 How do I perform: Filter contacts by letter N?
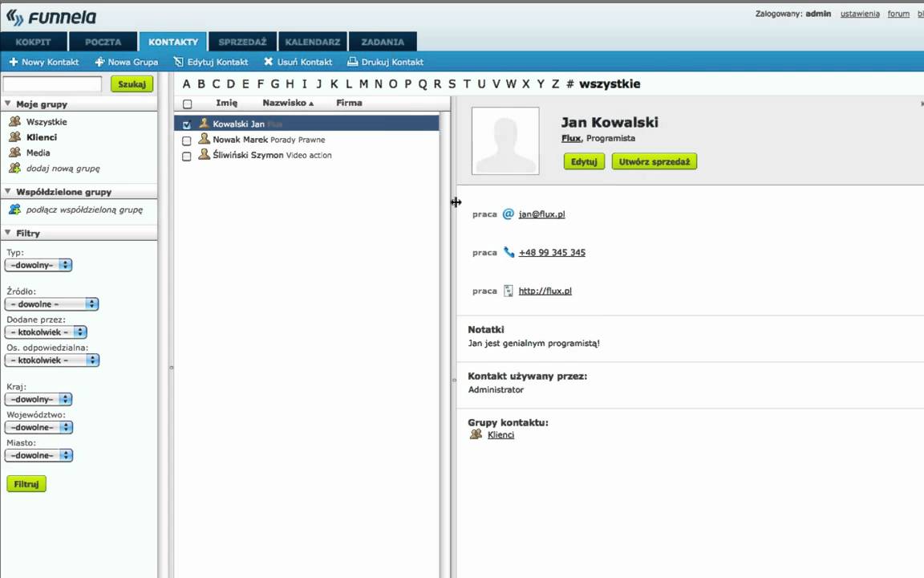click(379, 83)
